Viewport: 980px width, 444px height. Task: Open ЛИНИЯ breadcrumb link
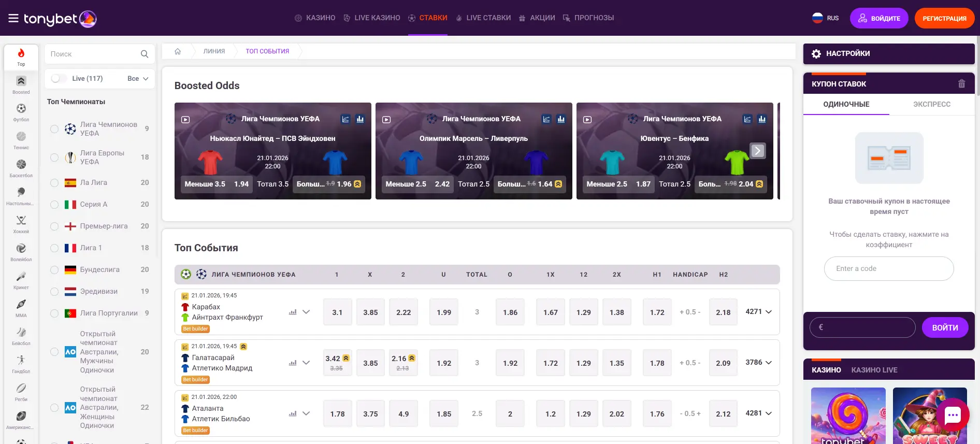pos(214,51)
